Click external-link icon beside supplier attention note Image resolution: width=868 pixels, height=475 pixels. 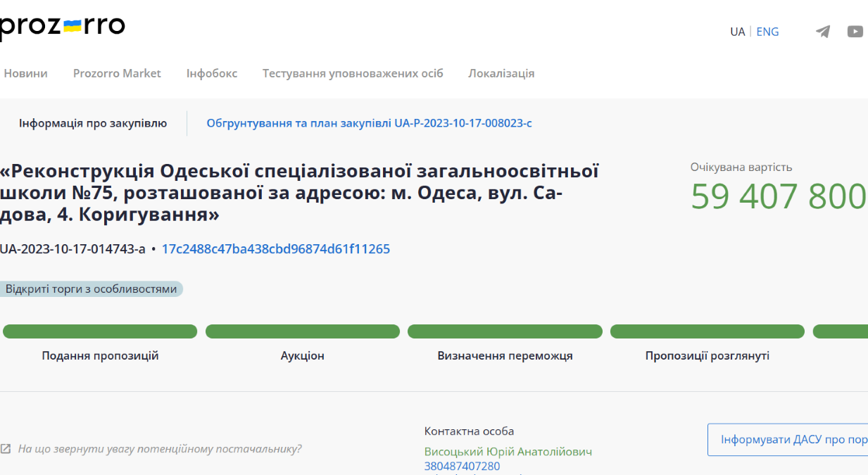click(x=6, y=449)
